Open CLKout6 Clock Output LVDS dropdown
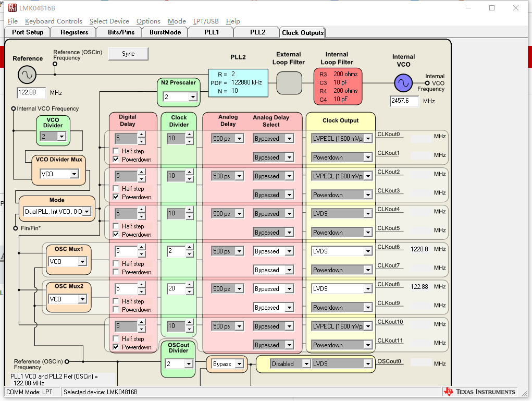532x401 pixels. [369, 251]
